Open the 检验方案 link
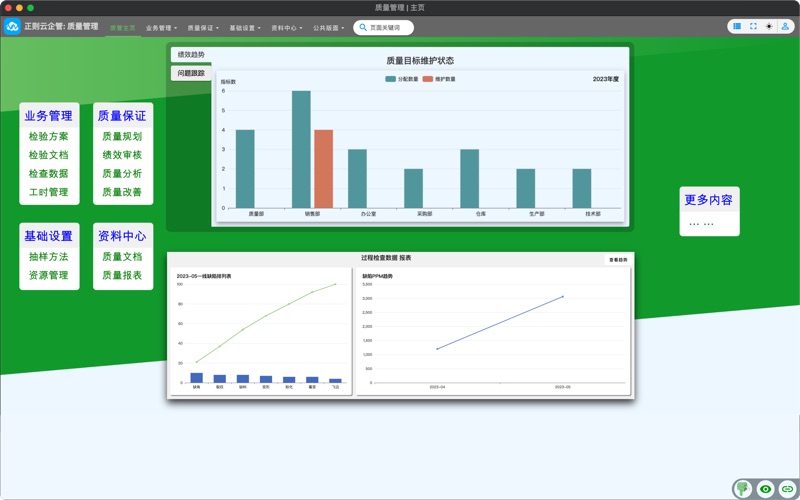Image resolution: width=800 pixels, height=500 pixels. [49, 137]
